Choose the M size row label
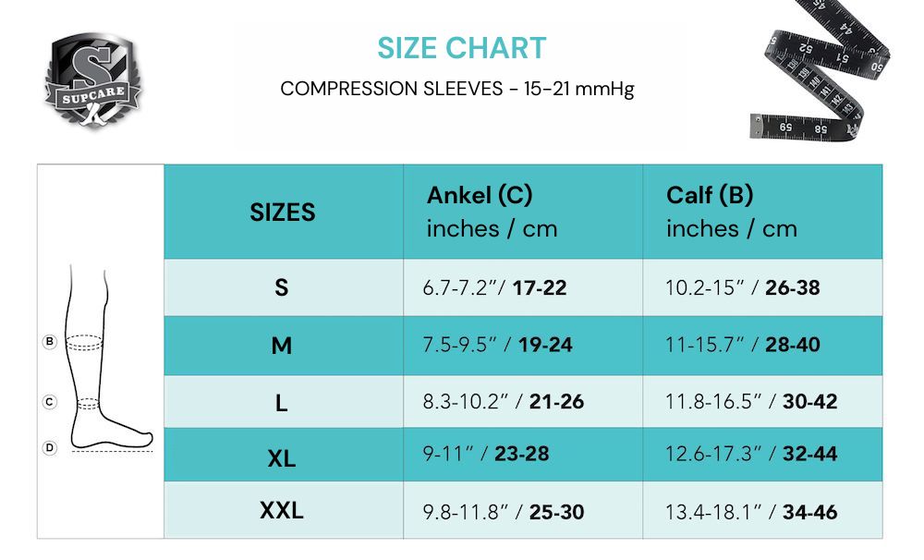 282,346
